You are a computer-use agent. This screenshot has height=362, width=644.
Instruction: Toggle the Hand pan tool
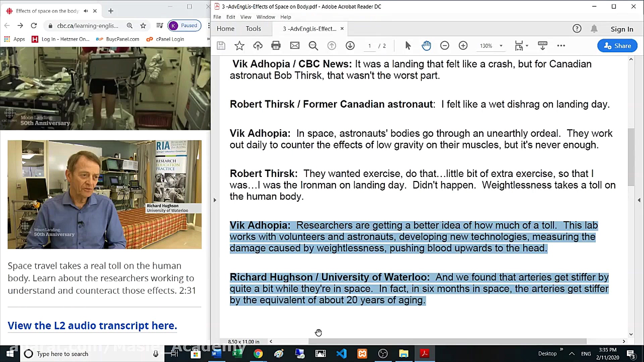(426, 46)
